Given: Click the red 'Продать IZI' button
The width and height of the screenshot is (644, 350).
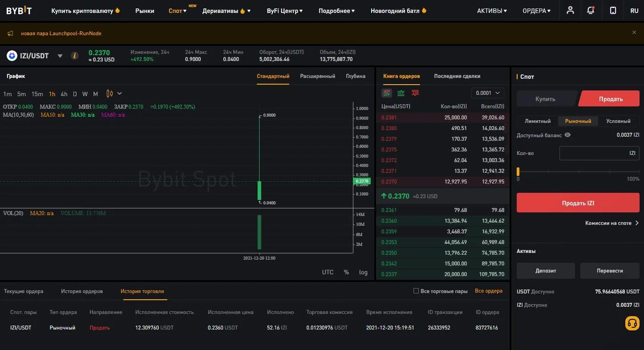Looking at the screenshot, I should point(578,203).
